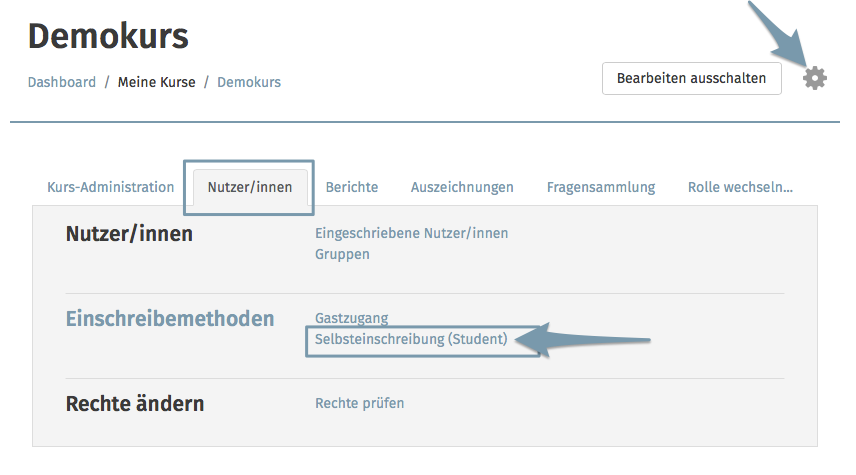
Task: Go to Dashboard breadcrumb link
Action: [x=62, y=82]
